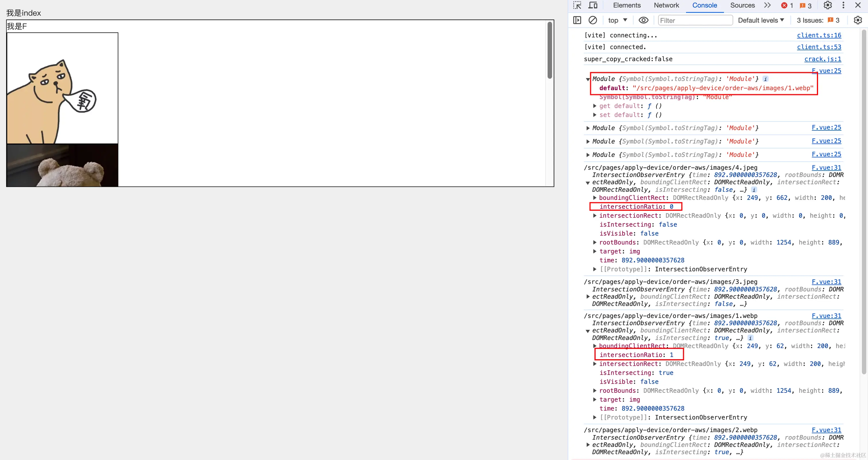Open the Default levels dropdown
Screen dimensions: 868x460
(761, 20)
